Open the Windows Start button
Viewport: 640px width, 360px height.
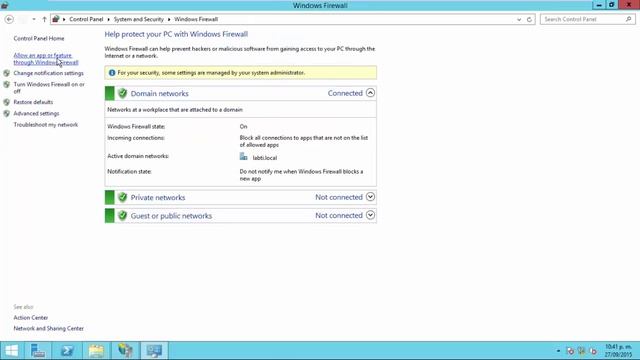11,351
